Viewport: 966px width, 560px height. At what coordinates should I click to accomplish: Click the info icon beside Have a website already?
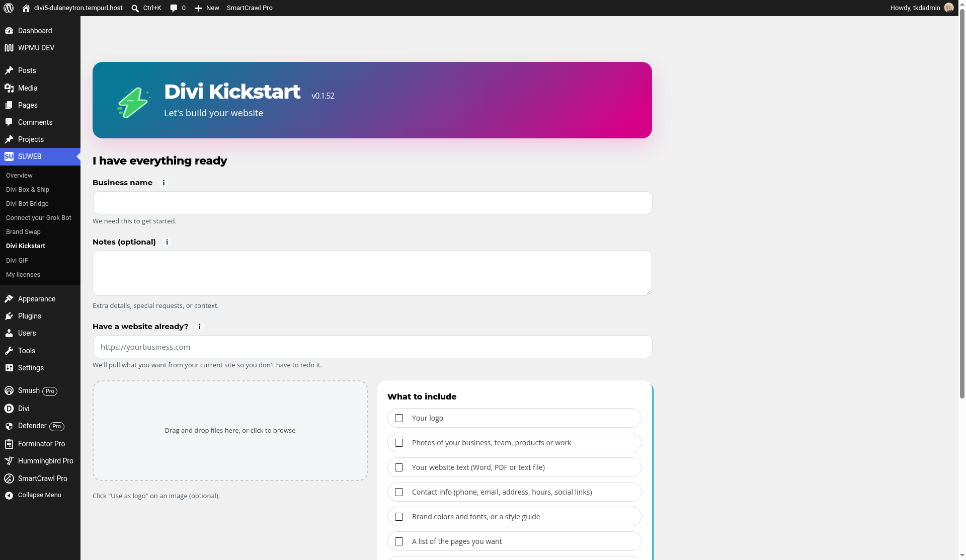[x=200, y=327]
